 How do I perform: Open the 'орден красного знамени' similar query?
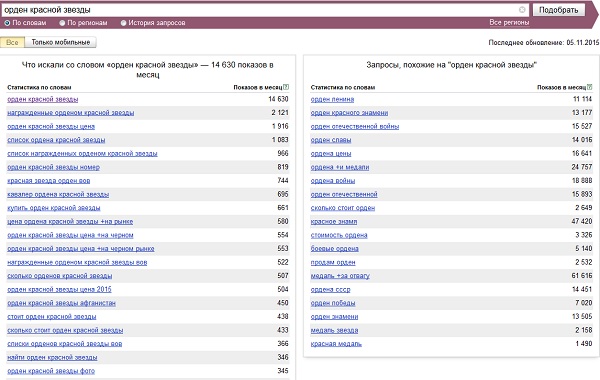click(349, 113)
